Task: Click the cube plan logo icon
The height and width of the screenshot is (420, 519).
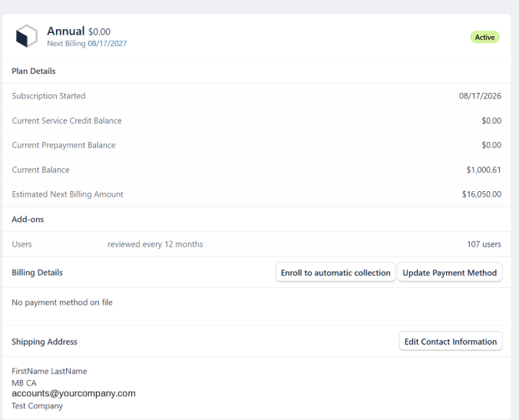Action: tap(26, 36)
